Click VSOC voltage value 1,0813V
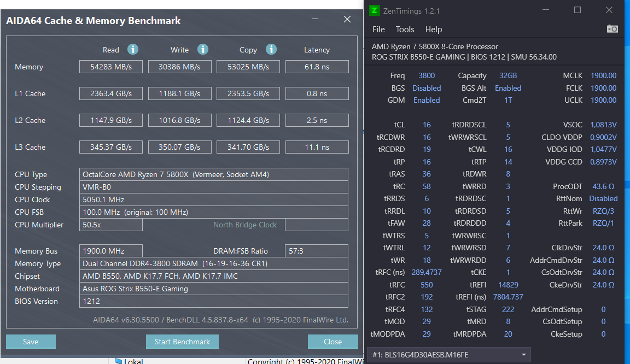630x364 pixels. pyautogui.click(x=603, y=125)
